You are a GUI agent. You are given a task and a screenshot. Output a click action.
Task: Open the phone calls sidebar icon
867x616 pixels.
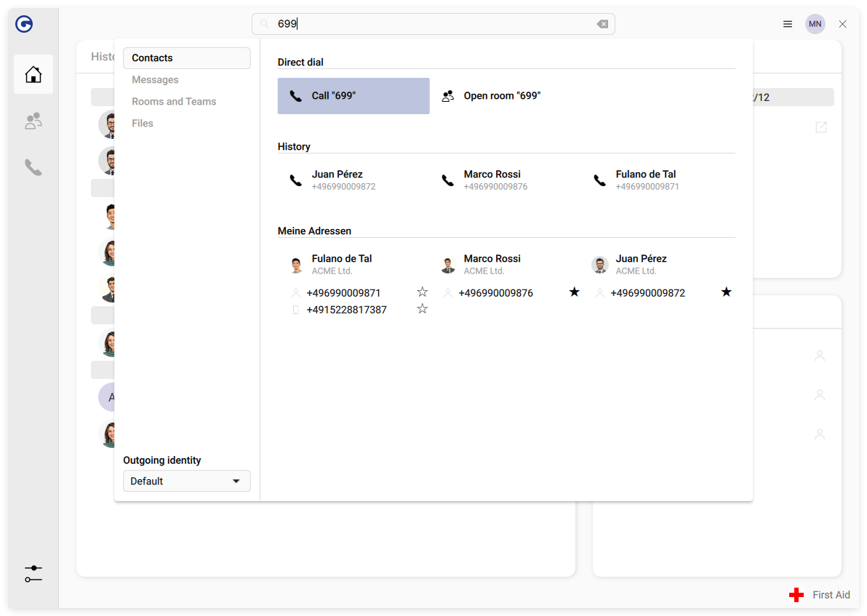pyautogui.click(x=33, y=167)
